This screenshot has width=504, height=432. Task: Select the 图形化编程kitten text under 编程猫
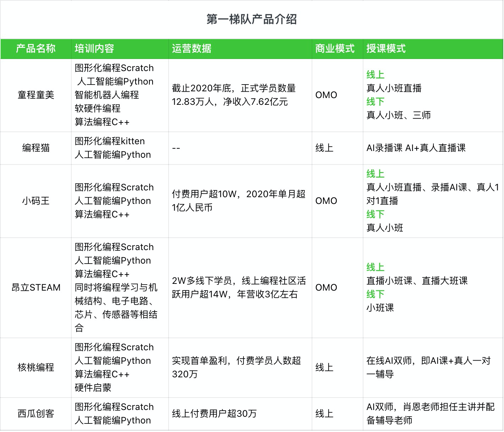(109, 141)
